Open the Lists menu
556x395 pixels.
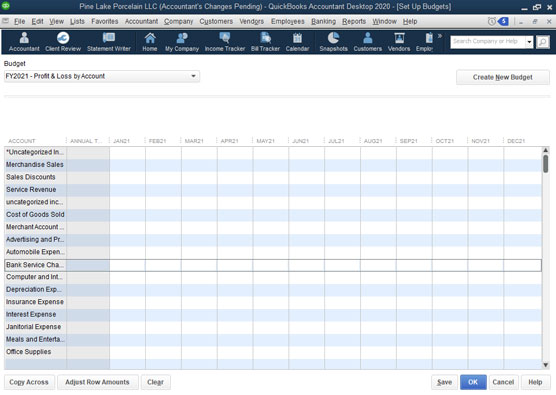tap(77, 22)
